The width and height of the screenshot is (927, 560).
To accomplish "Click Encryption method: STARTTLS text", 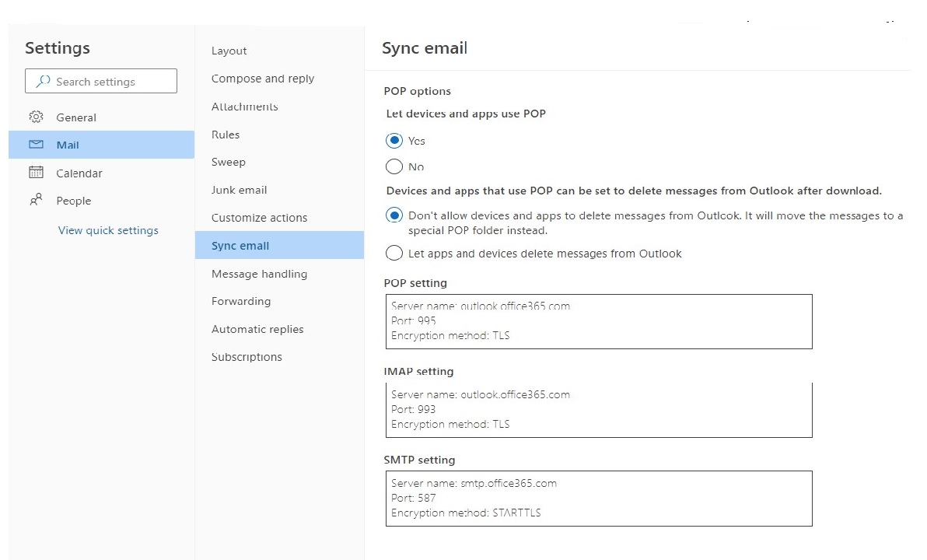I will [466, 513].
